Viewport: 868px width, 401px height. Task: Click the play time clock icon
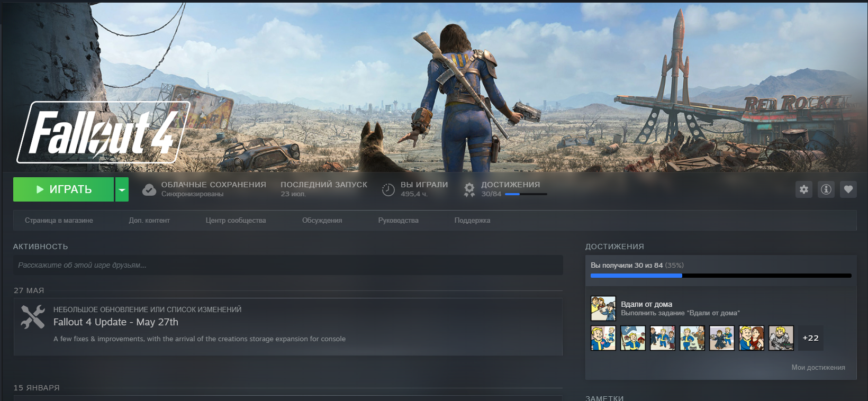point(388,189)
